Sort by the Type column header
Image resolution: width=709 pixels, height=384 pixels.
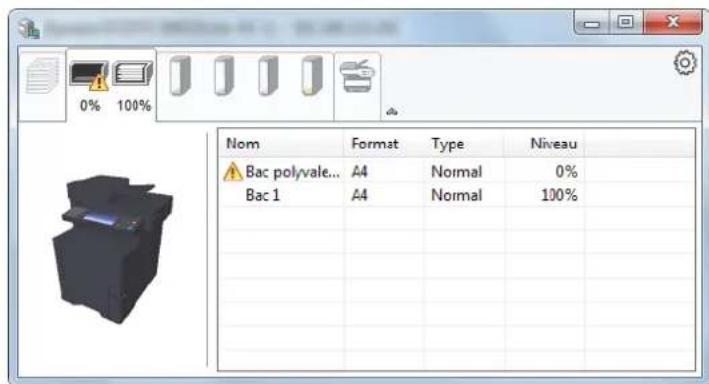(447, 144)
